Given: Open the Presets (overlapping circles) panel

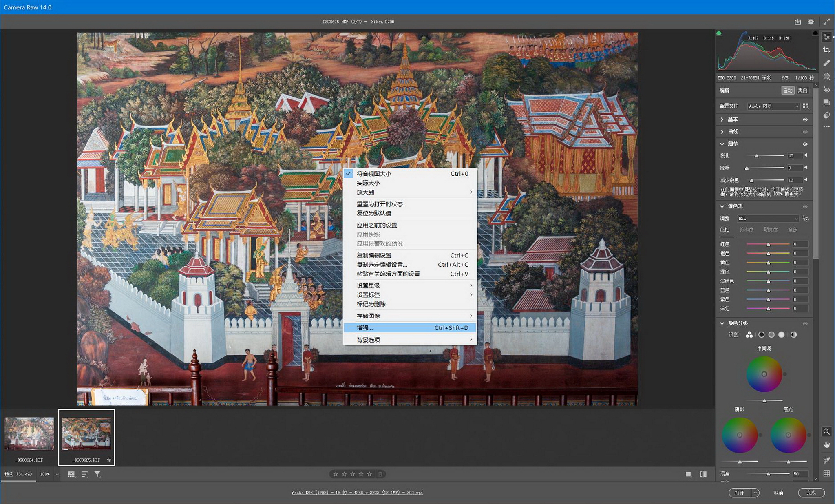Looking at the screenshot, I should pos(826,115).
